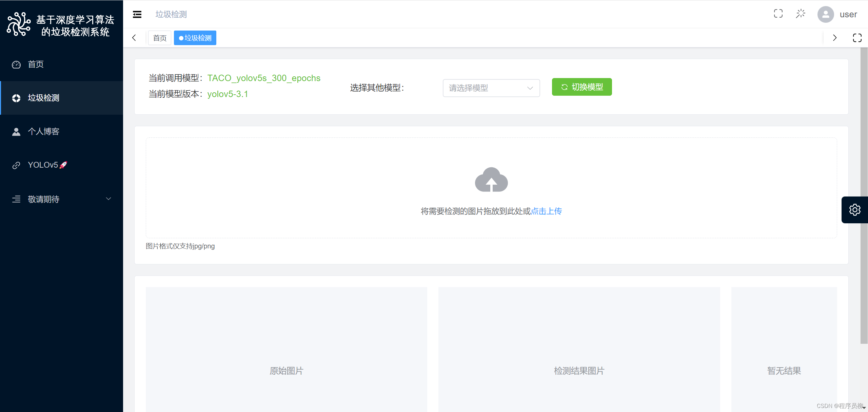This screenshot has height=412, width=868.
Task: Toggle fullscreen from the header icon
Action: [778, 14]
